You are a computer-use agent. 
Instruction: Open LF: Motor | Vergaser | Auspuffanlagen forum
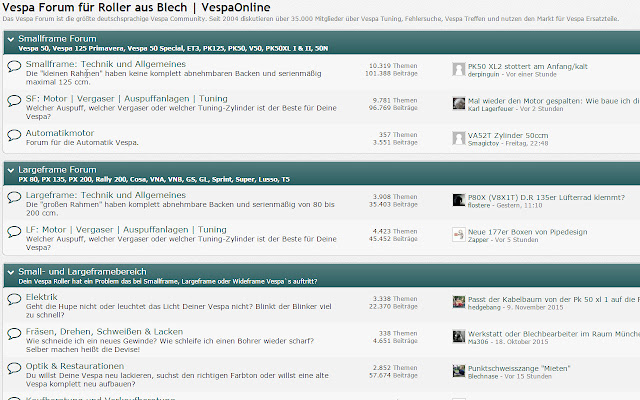pos(126,230)
